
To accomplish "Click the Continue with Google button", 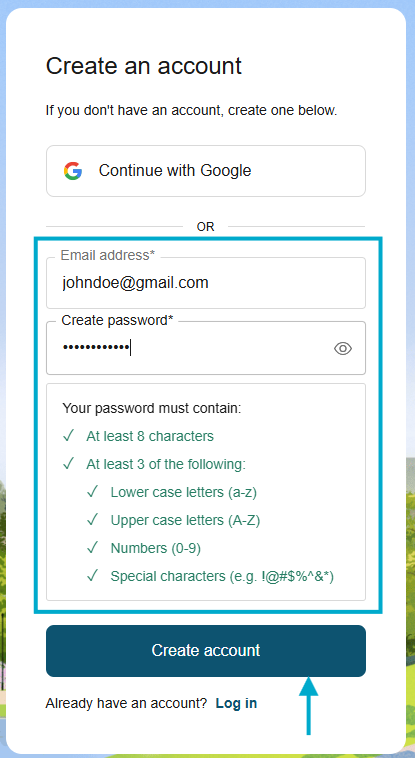I will 206,171.
